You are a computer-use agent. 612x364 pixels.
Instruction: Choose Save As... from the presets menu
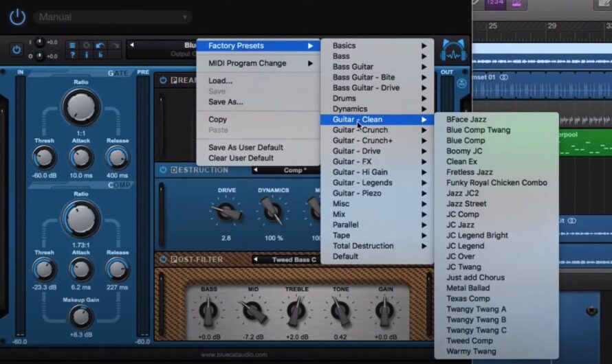pos(259,102)
